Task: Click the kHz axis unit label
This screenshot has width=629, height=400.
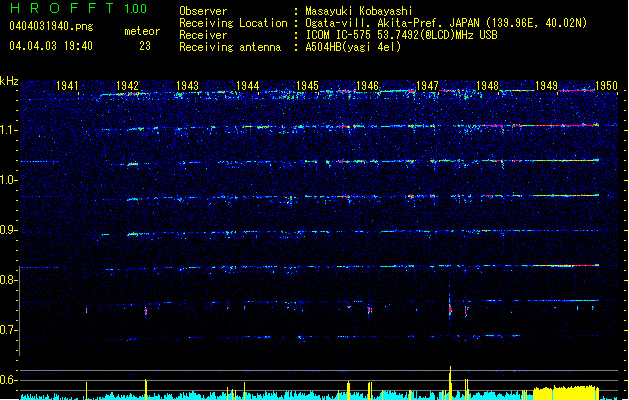Action: coord(9,81)
